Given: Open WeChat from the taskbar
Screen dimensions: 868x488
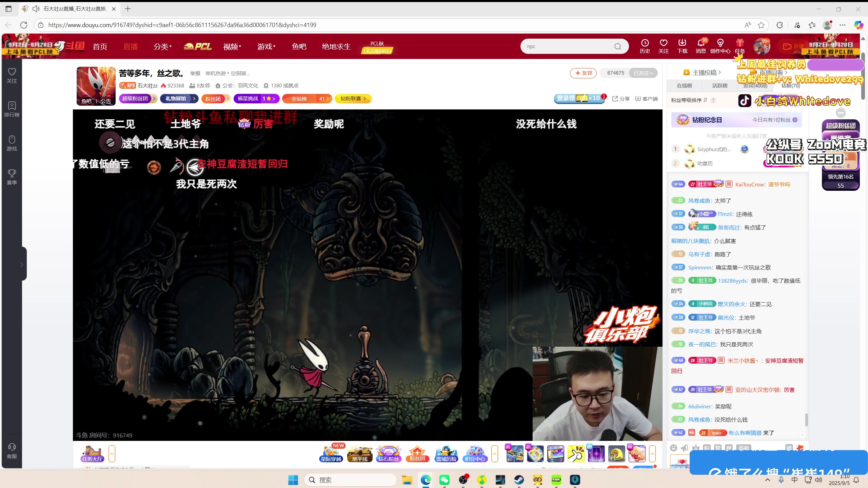Looking at the screenshot, I should [444, 480].
